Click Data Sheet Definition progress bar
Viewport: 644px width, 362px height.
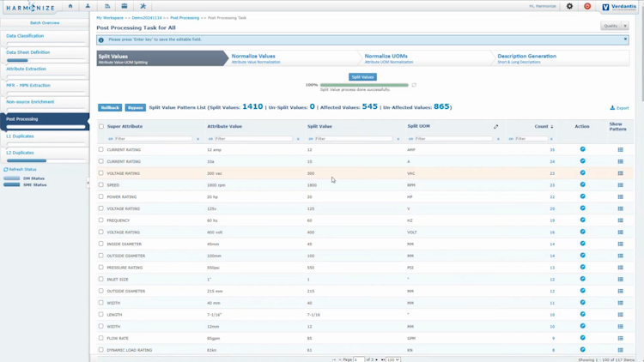[46, 60]
